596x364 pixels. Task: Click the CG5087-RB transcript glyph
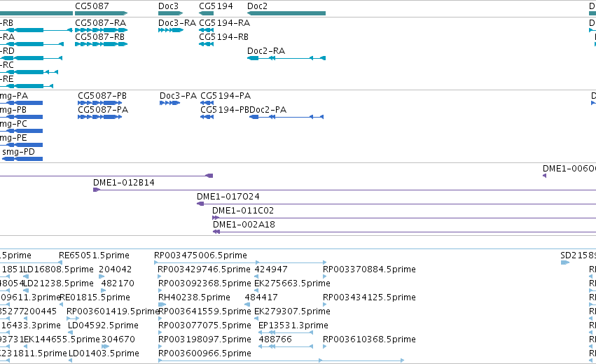pyautogui.click(x=101, y=44)
